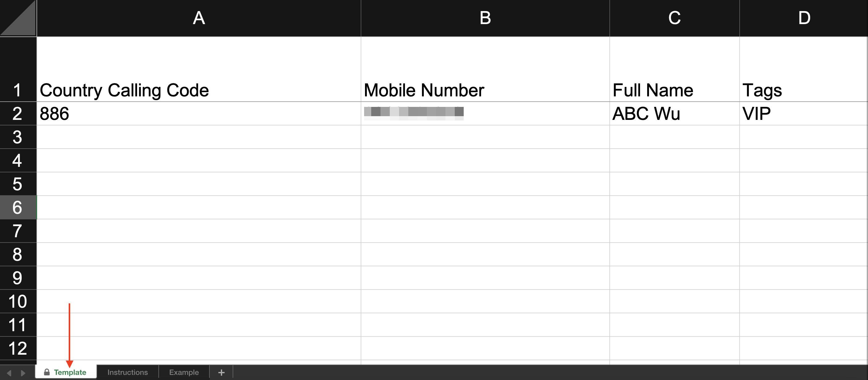
Task: Select the VIP tags cell
Action: [804, 113]
